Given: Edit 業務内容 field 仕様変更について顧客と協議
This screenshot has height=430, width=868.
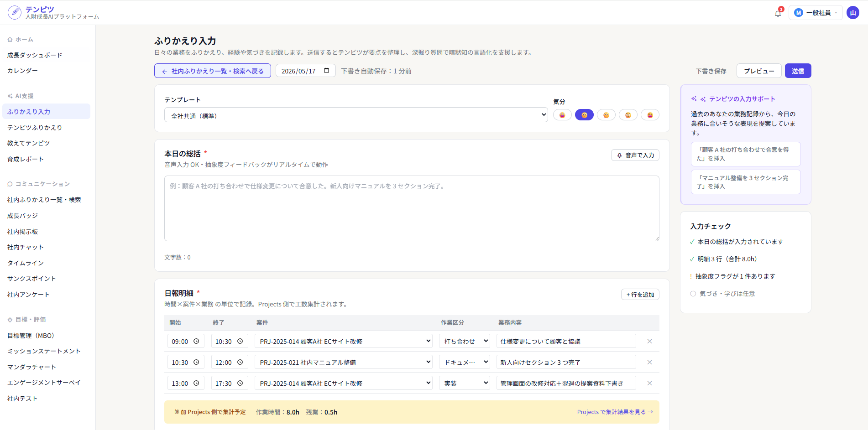Looking at the screenshot, I should click(x=566, y=341).
